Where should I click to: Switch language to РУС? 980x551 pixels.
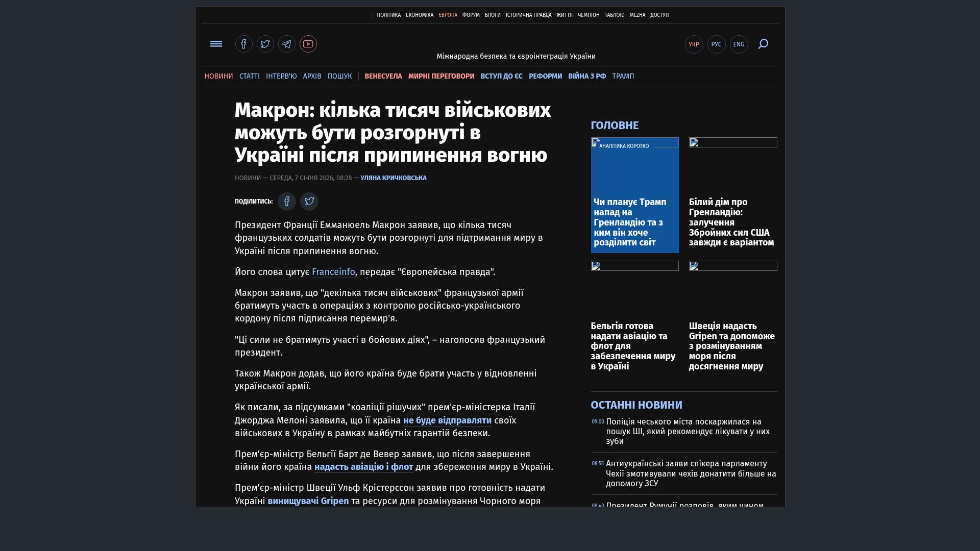click(x=716, y=44)
